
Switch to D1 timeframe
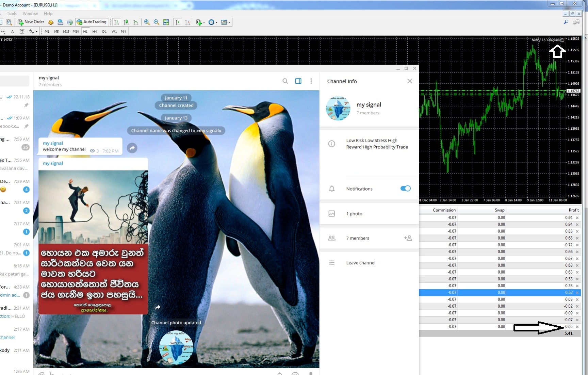coord(104,31)
